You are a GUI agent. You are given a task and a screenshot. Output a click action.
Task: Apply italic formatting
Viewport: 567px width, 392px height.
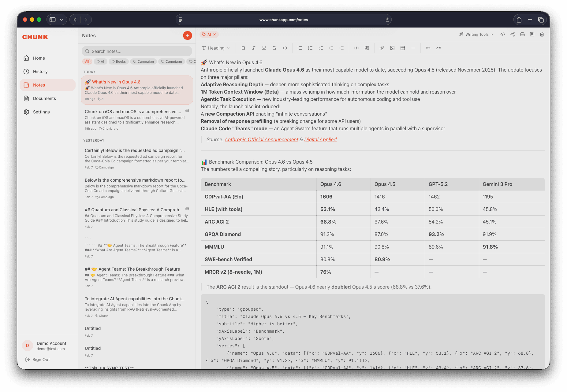click(254, 48)
